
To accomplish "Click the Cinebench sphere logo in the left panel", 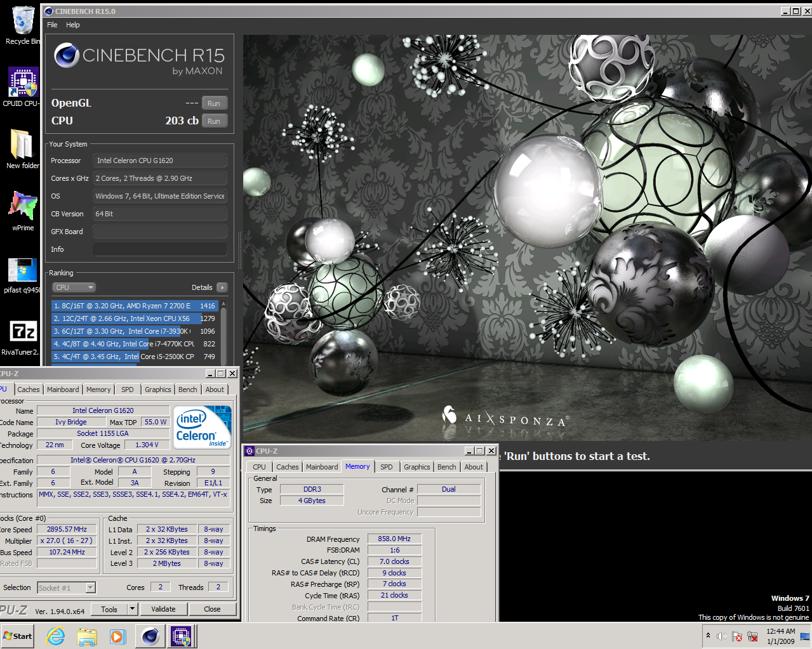I will 67,56.
